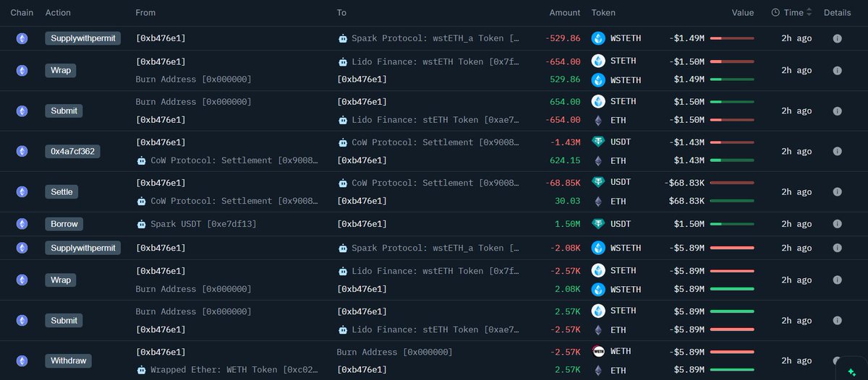Select the -68.85K amount cell
This screenshot has width=868, height=380.
pos(563,183)
